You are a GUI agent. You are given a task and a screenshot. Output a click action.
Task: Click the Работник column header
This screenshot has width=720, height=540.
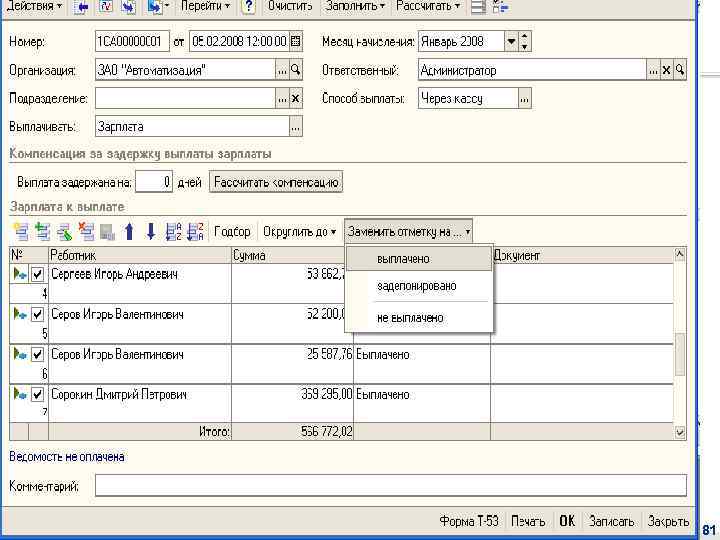[x=140, y=255]
